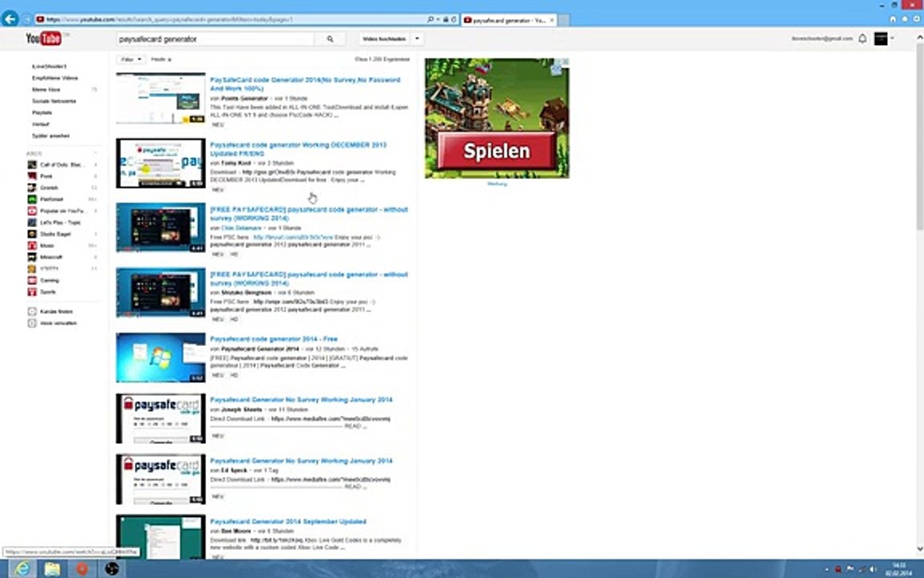Open File Explorer from the taskbar
The width and height of the screenshot is (924, 578).
coord(52,568)
